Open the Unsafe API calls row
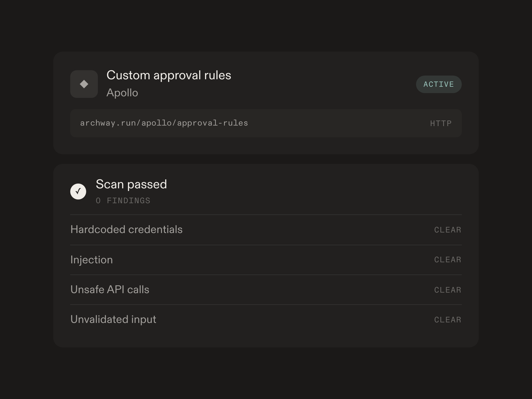This screenshot has height=399, width=532. click(x=266, y=290)
